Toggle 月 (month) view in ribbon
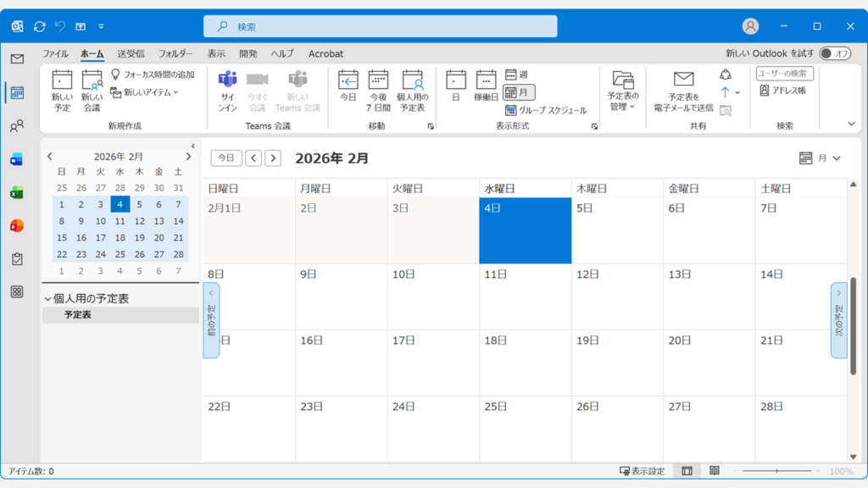868x488 pixels. tap(519, 92)
